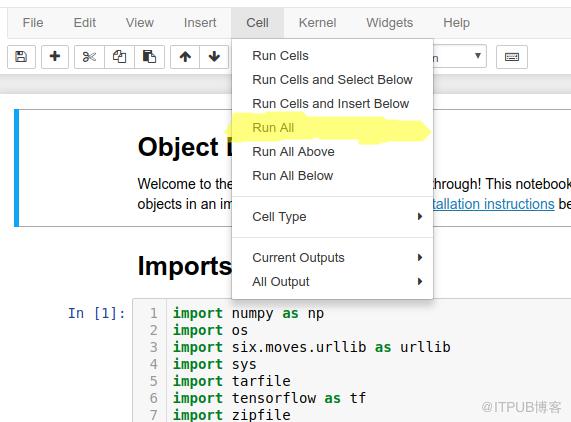Screen dimensions: 571x422
Task: Click the 'import zipfile' code line
Action: [x=232, y=415]
